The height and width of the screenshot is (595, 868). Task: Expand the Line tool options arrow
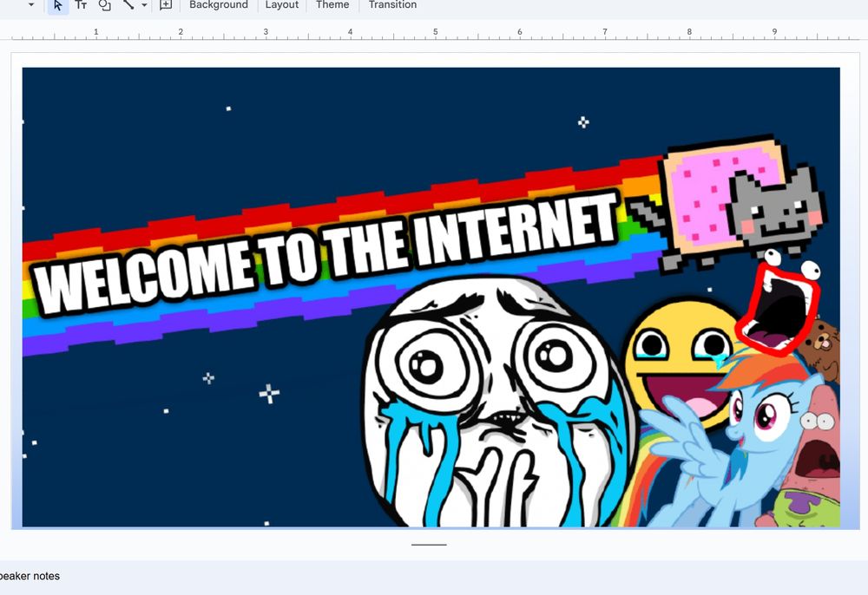point(144,6)
